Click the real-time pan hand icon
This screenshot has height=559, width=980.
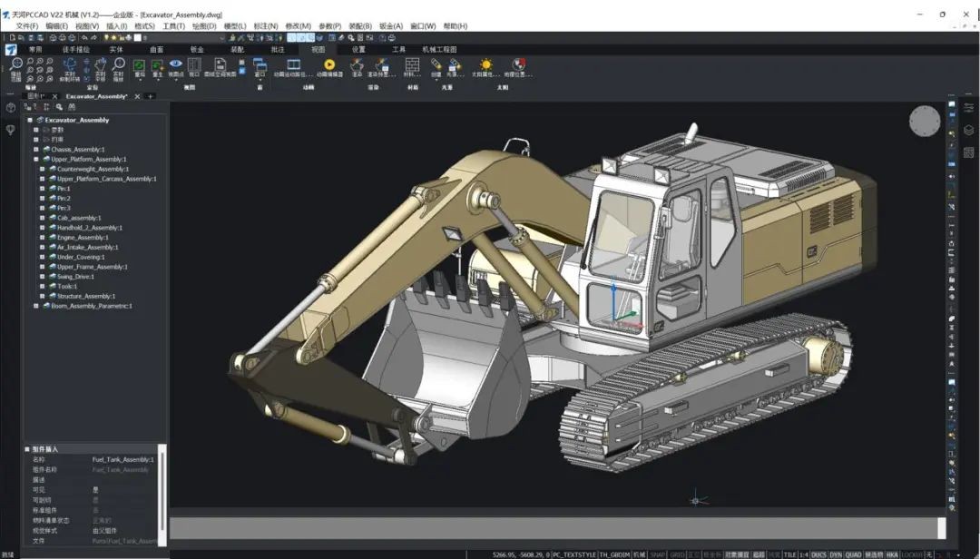pyautogui.click(x=100, y=65)
